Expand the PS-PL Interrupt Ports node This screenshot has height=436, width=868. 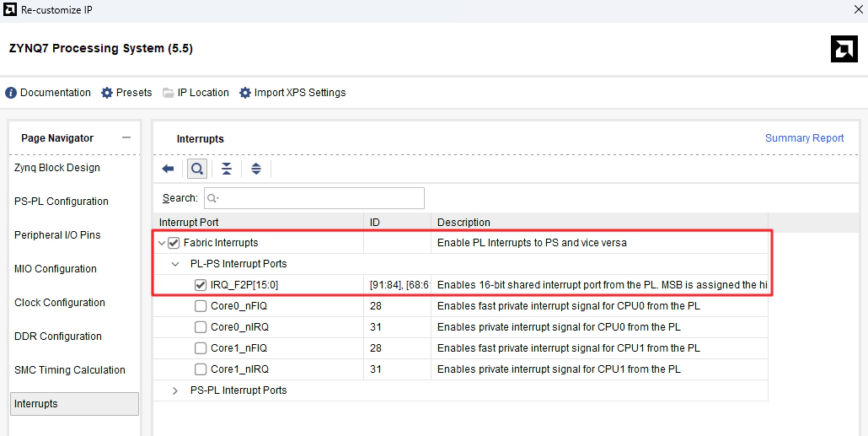(175, 390)
